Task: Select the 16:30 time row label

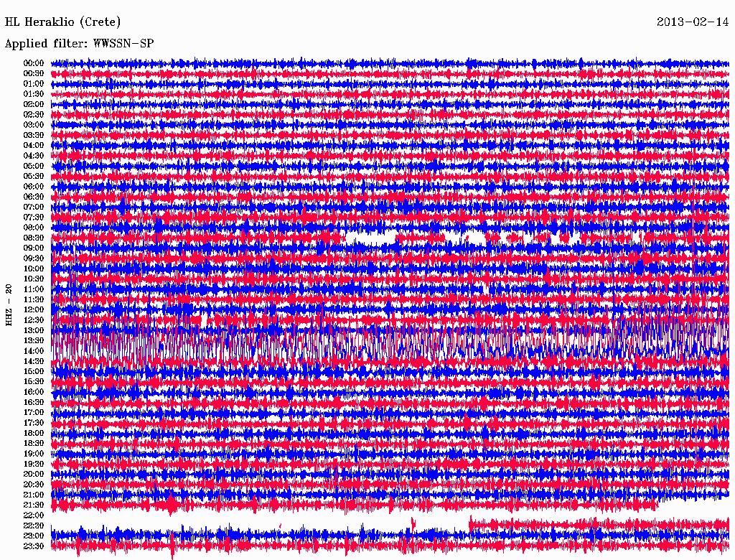Action: [34, 402]
